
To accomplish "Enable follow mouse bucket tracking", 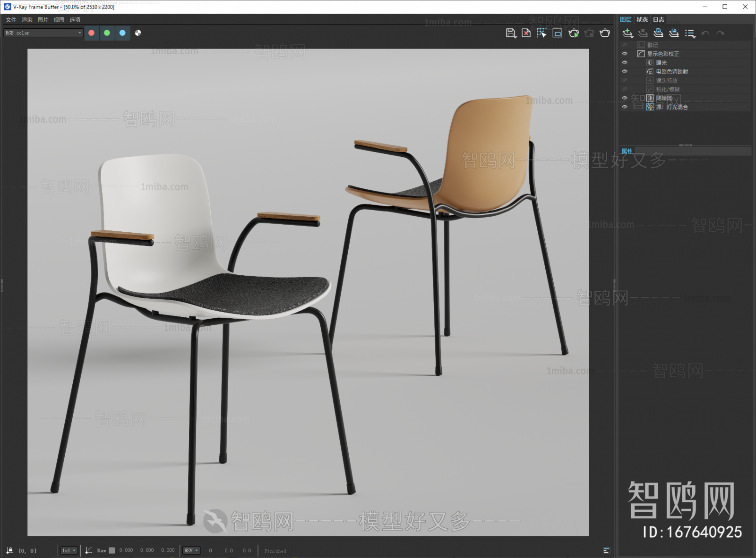I will click(541, 33).
